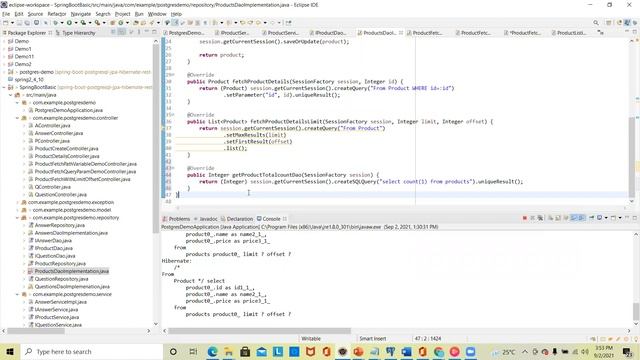Switch to Declaration tab
The width and height of the screenshot is (640, 360).
[237, 219]
